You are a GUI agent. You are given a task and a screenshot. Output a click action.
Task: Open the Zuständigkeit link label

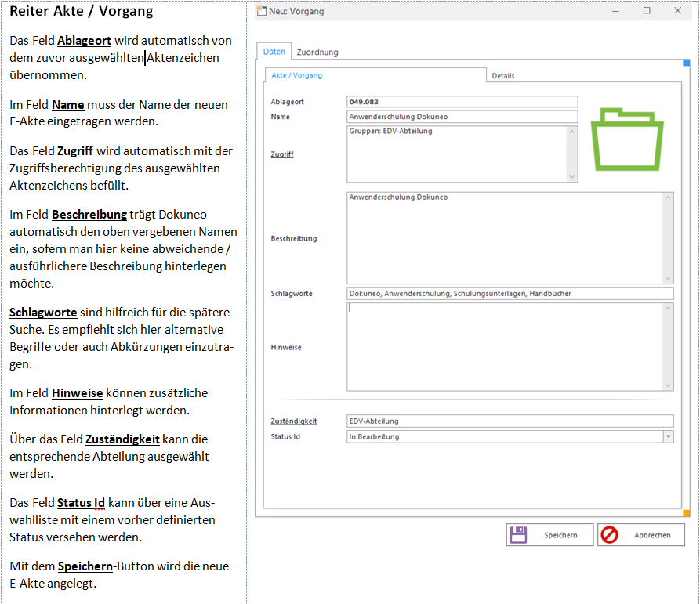coord(294,421)
